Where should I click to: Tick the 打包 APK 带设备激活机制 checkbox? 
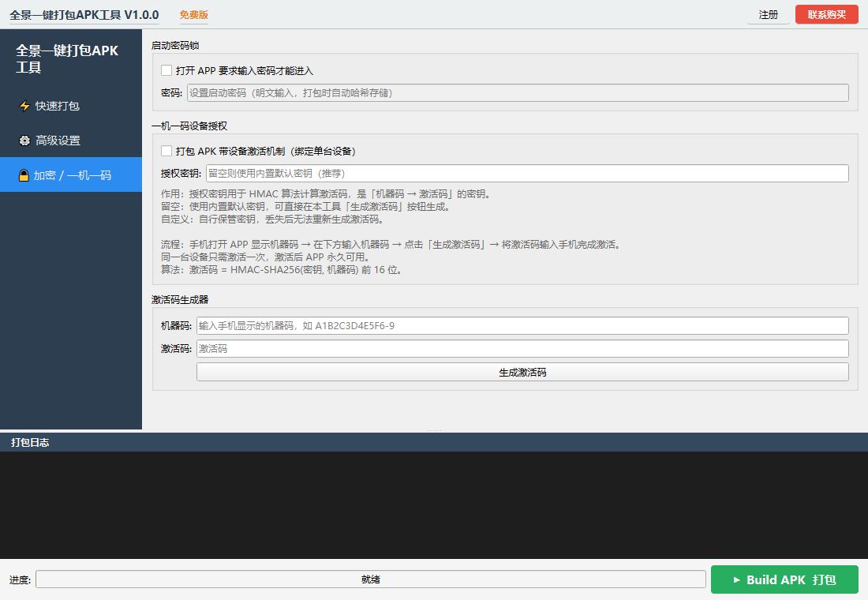click(x=166, y=151)
